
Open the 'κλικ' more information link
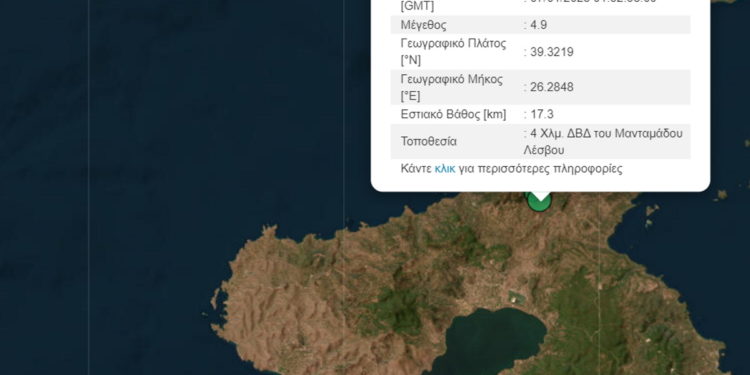pos(445,169)
